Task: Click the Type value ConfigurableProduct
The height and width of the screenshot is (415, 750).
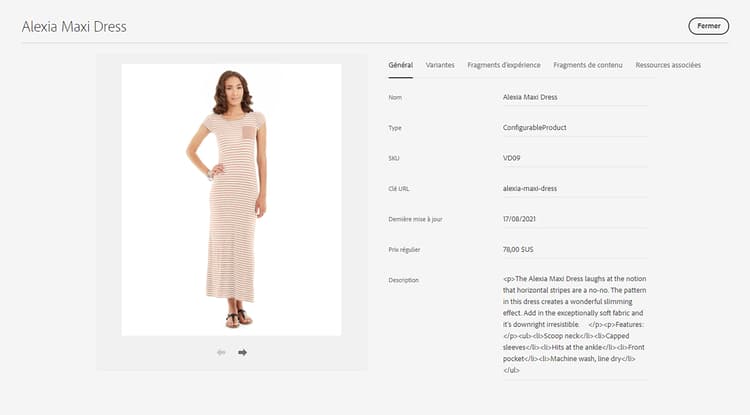Action: coord(535,128)
